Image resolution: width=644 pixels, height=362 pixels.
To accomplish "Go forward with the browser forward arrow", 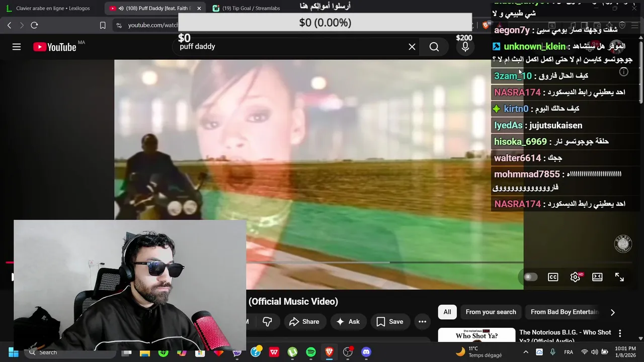I will 22,25.
